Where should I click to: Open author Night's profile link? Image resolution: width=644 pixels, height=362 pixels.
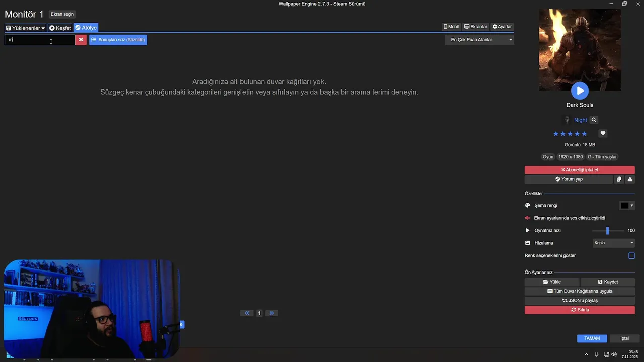(x=581, y=120)
